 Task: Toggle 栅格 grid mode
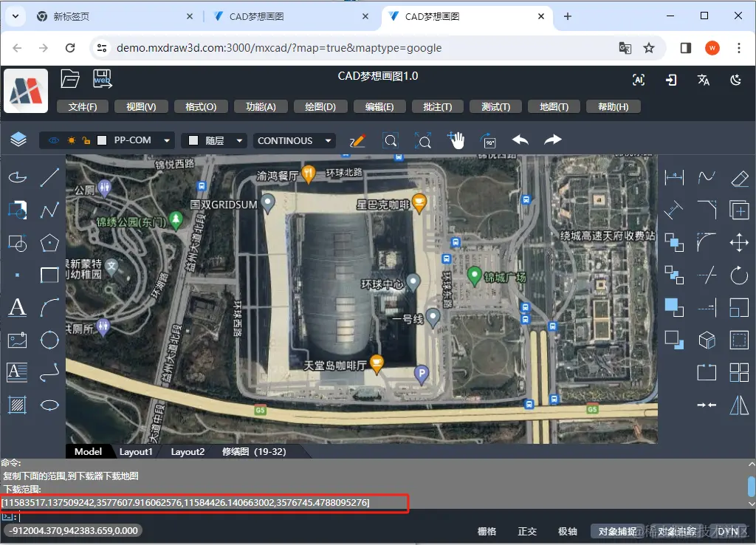[487, 531]
